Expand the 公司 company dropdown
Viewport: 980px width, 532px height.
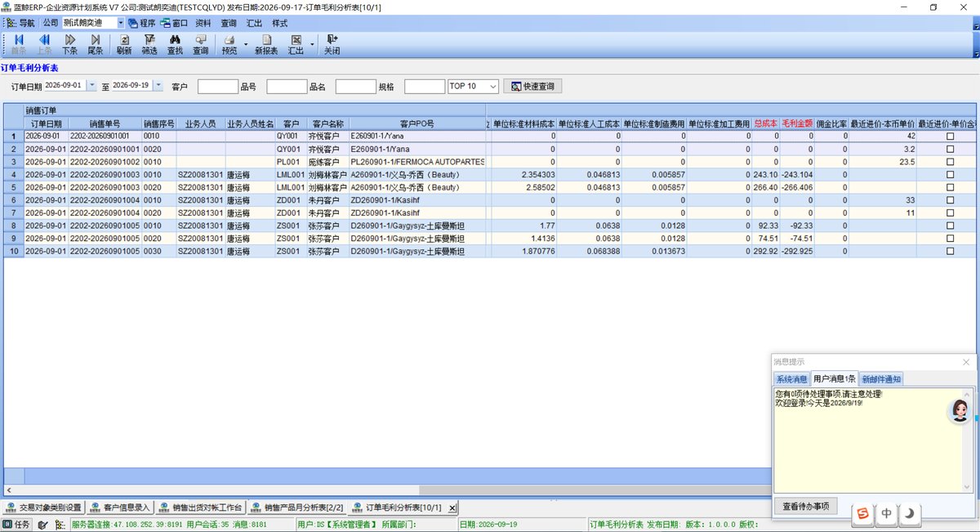[121, 24]
